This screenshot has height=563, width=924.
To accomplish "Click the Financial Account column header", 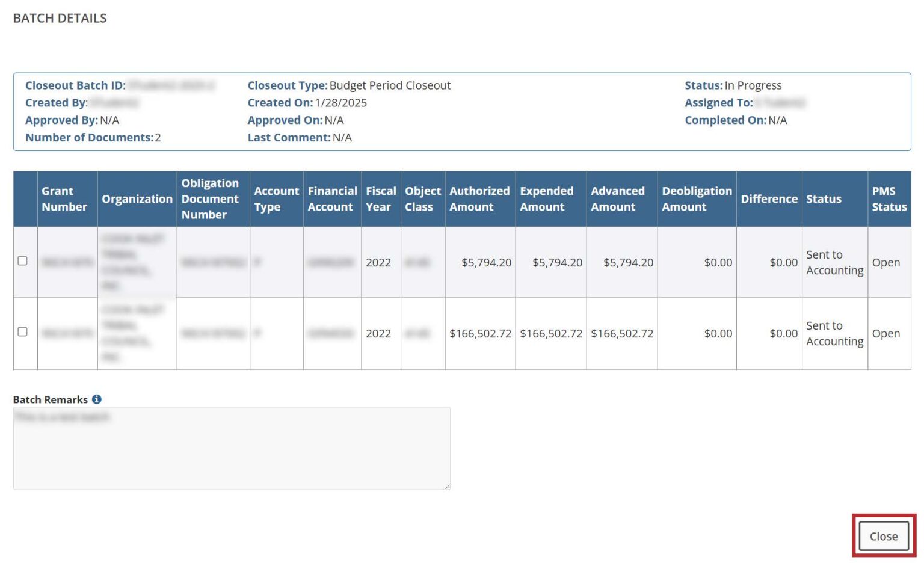I will [332, 199].
